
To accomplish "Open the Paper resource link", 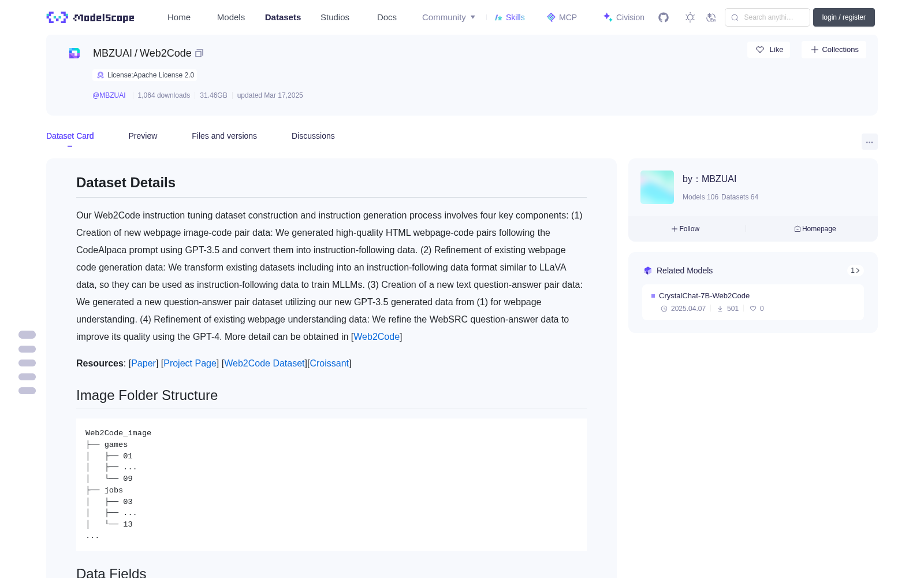I will (143, 364).
